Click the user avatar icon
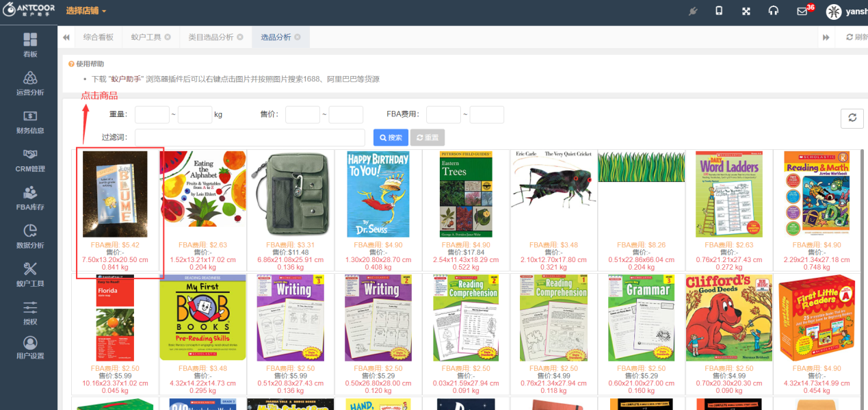The image size is (868, 410). [x=834, y=12]
